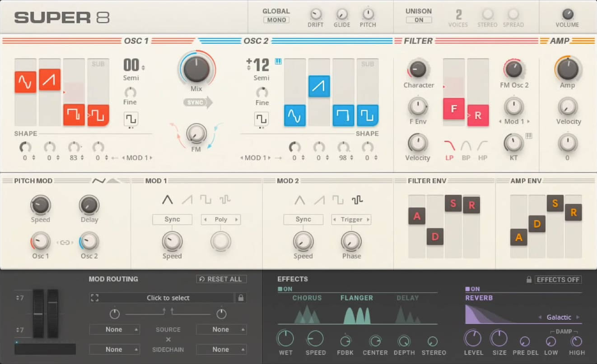The width and height of the screenshot is (597, 364).
Task: Select the CHORUS effect tab
Action: tap(307, 298)
